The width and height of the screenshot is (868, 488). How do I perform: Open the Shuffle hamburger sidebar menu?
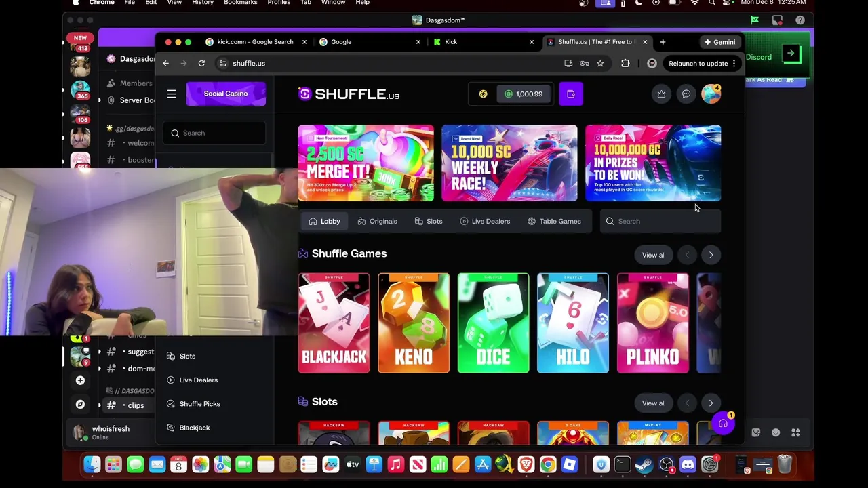(172, 94)
